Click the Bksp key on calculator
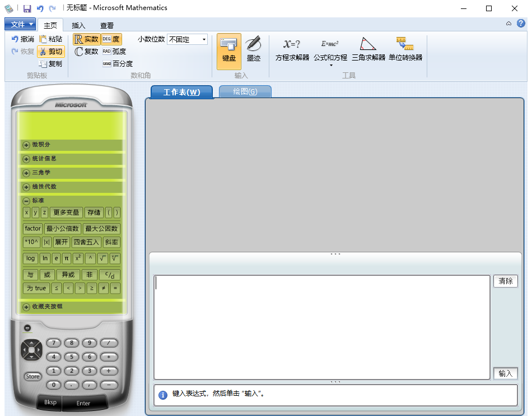 click(50, 402)
